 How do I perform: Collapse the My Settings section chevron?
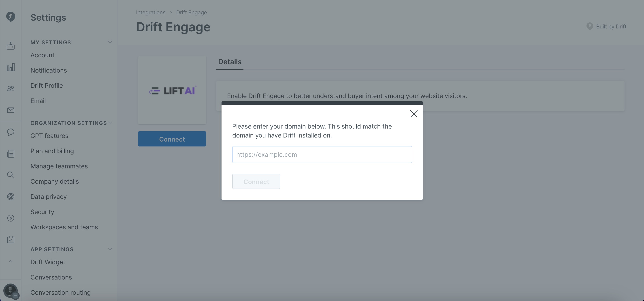click(110, 42)
